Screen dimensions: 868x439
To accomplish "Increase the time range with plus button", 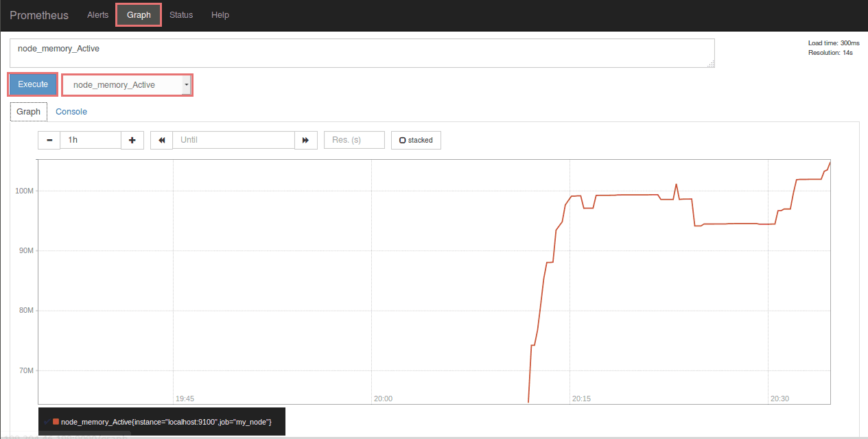I will [x=132, y=140].
